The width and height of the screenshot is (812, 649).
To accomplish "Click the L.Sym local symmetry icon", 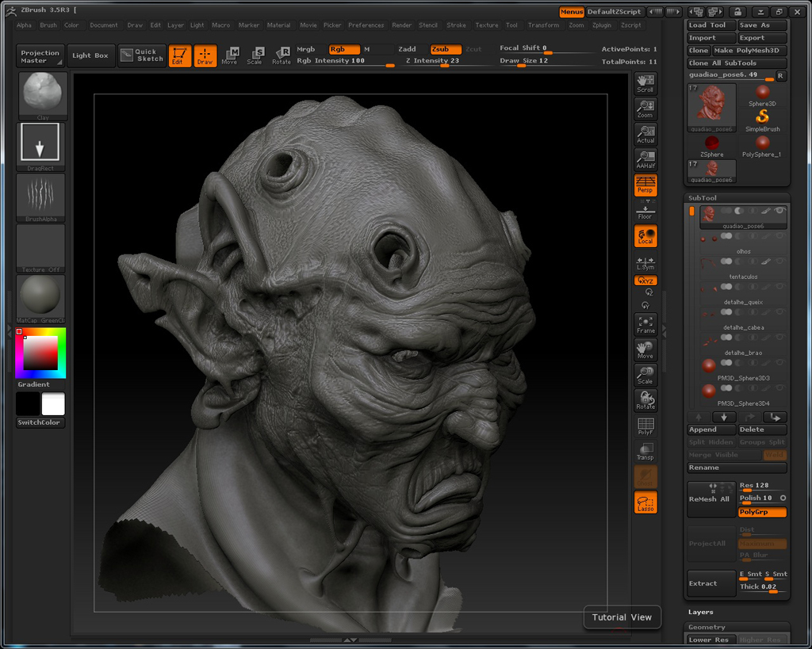I will (x=645, y=263).
